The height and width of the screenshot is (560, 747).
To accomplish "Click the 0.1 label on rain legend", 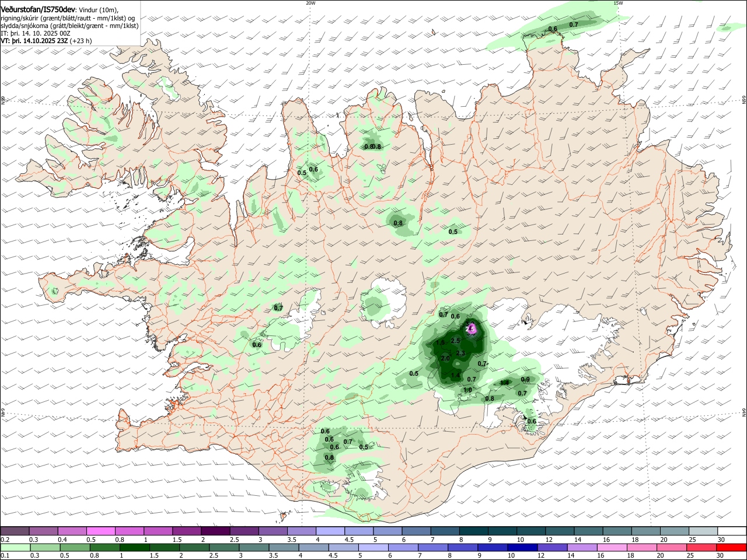I will [x=5, y=556].
